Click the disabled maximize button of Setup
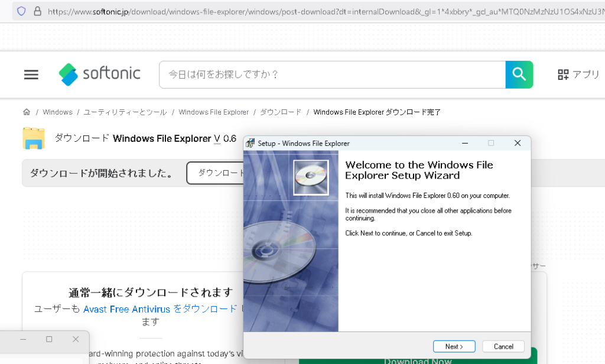The image size is (605, 364). click(491, 143)
